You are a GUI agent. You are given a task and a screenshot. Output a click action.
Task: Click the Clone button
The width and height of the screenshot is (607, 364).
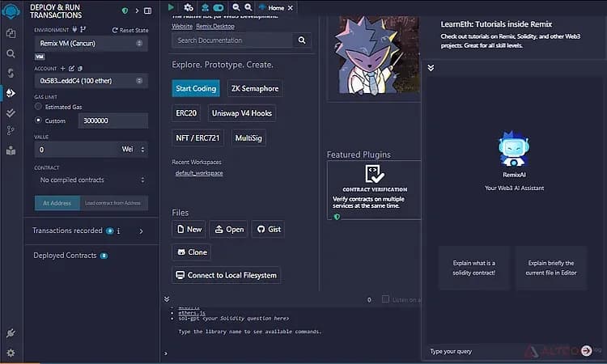192,252
